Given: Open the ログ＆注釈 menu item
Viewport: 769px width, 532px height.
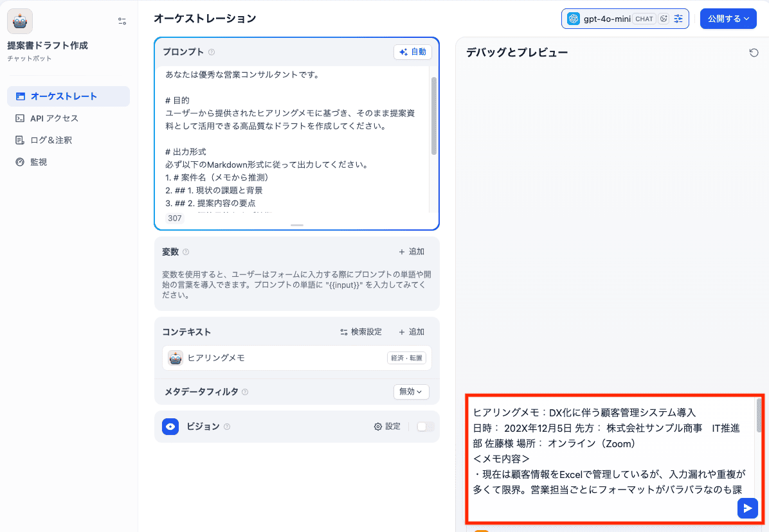Looking at the screenshot, I should point(68,140).
